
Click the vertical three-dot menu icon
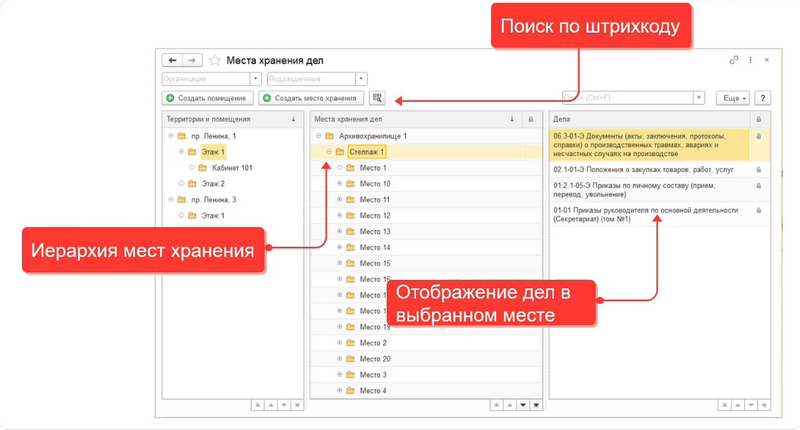coord(750,60)
